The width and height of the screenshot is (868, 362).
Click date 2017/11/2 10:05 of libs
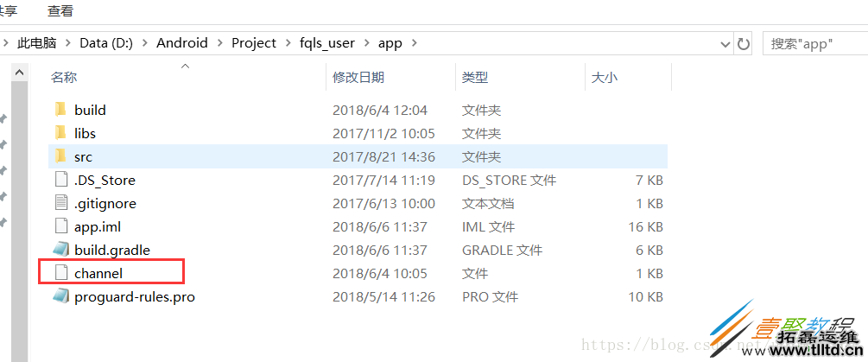(383, 133)
